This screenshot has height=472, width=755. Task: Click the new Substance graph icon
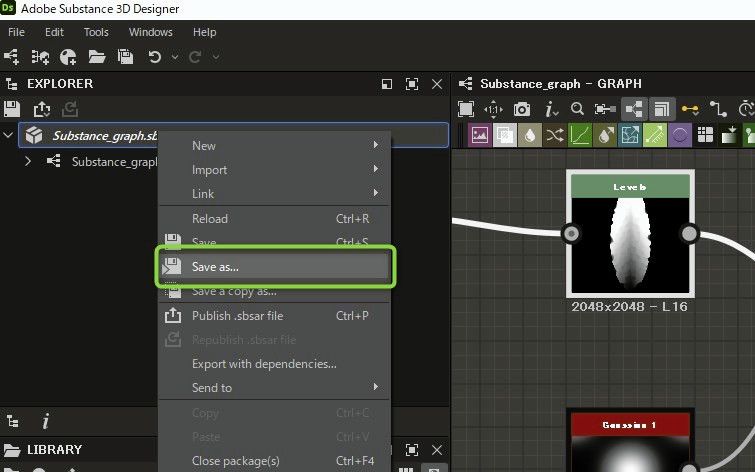pyautogui.click(x=12, y=57)
